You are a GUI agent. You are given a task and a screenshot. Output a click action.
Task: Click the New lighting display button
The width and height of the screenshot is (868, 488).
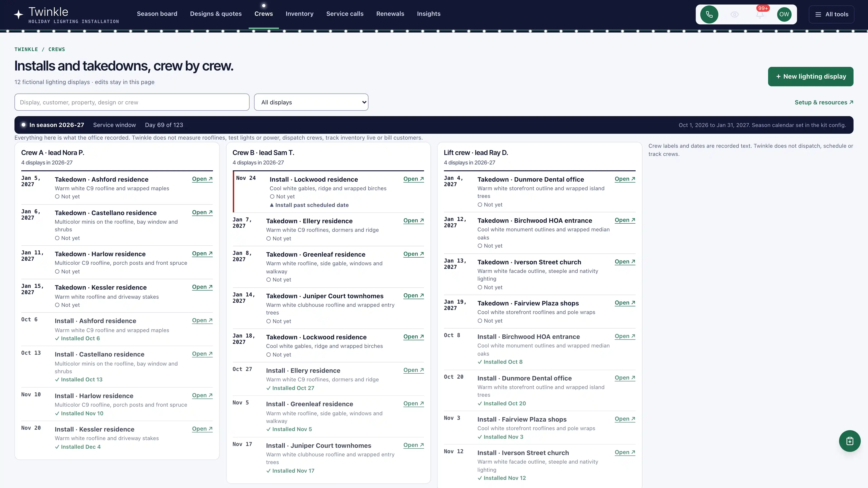810,76
